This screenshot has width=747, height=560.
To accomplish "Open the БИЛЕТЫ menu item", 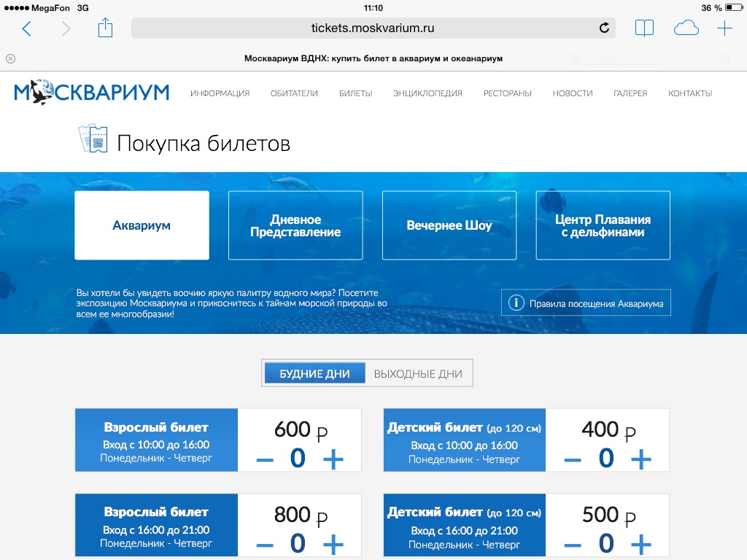I will tap(355, 93).
